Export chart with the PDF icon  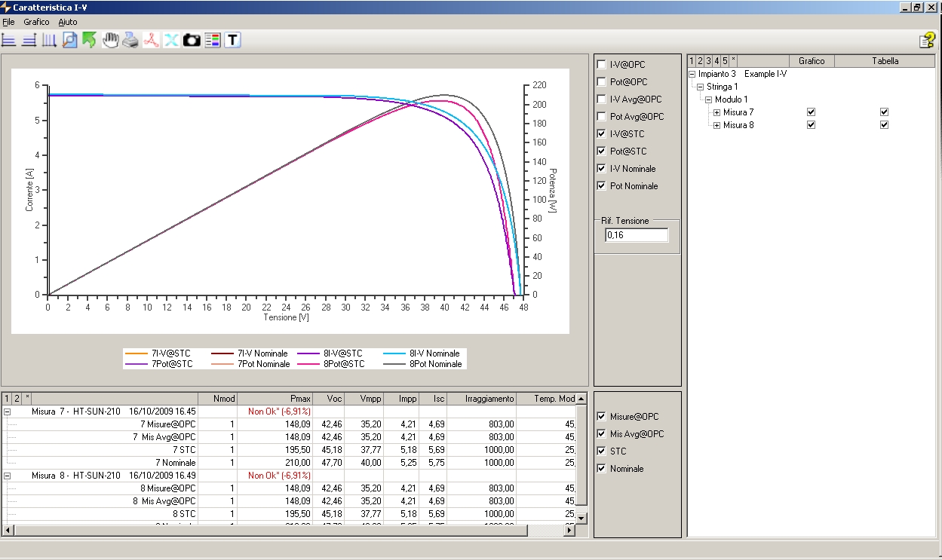point(152,40)
